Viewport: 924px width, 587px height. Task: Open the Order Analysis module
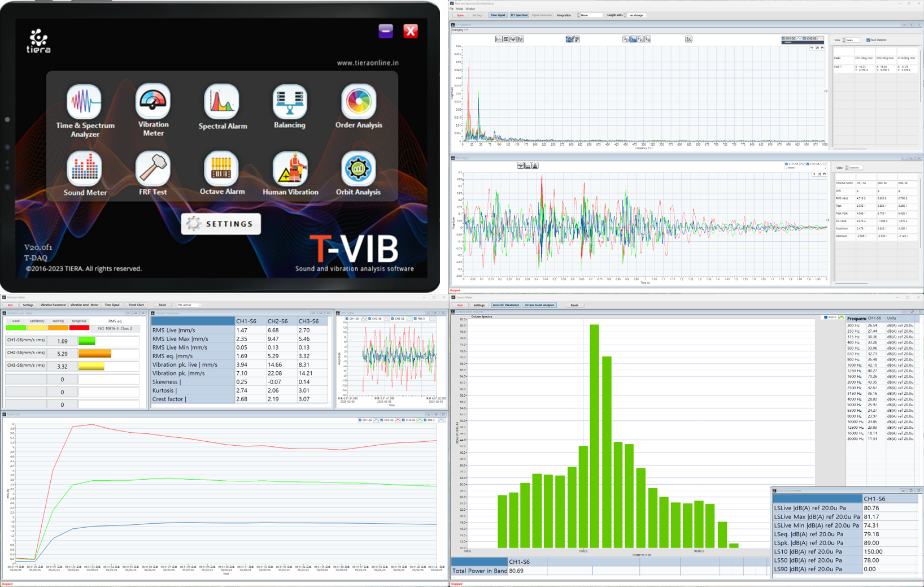coord(358,102)
